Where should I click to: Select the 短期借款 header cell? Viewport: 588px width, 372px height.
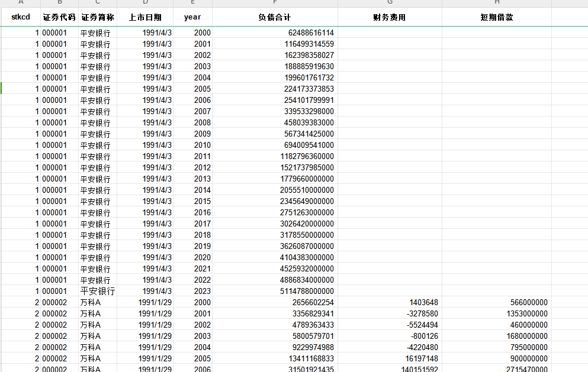[x=497, y=17]
